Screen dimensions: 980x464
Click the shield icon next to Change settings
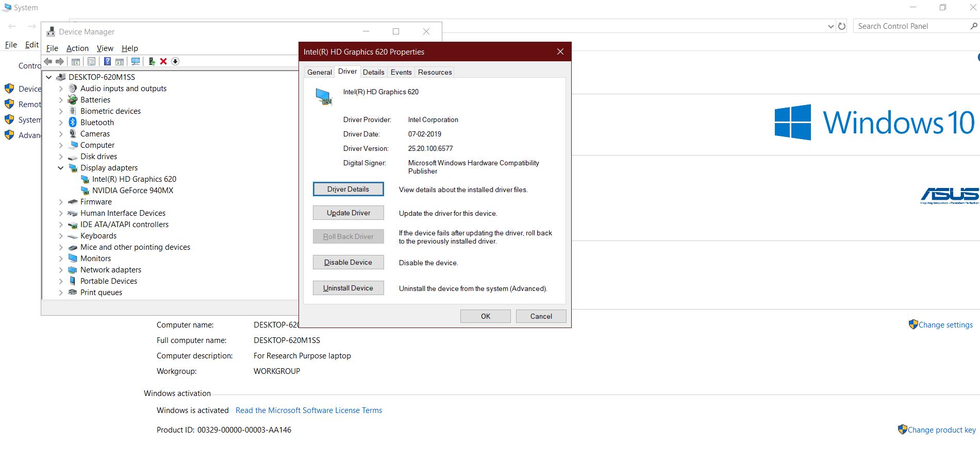click(913, 324)
